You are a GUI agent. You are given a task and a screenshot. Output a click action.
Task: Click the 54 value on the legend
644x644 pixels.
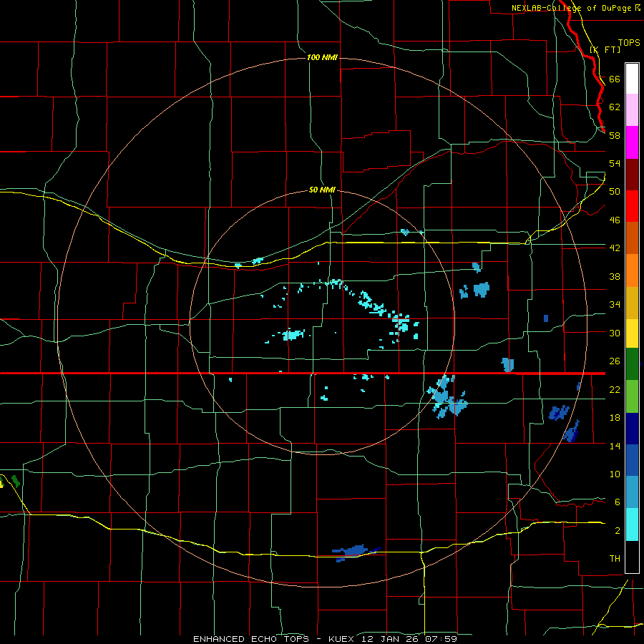(x=615, y=163)
